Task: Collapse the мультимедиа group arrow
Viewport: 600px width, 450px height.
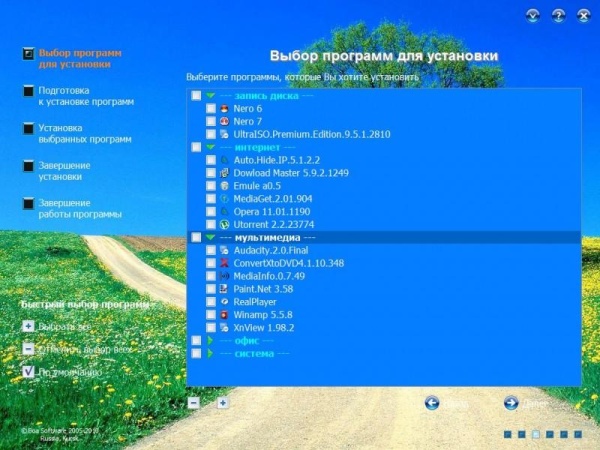Action: tap(210, 237)
